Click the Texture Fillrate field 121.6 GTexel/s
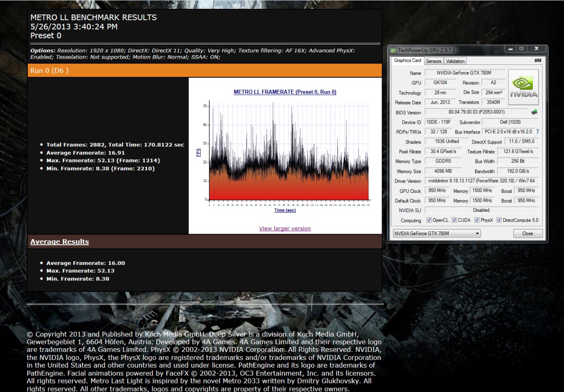 pyautogui.click(x=518, y=151)
